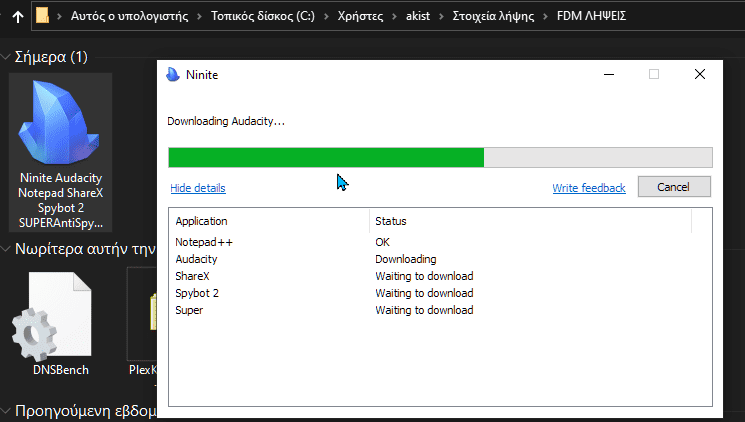Open the DNSBench file icon
This screenshot has height=422, width=745.
pos(51,316)
